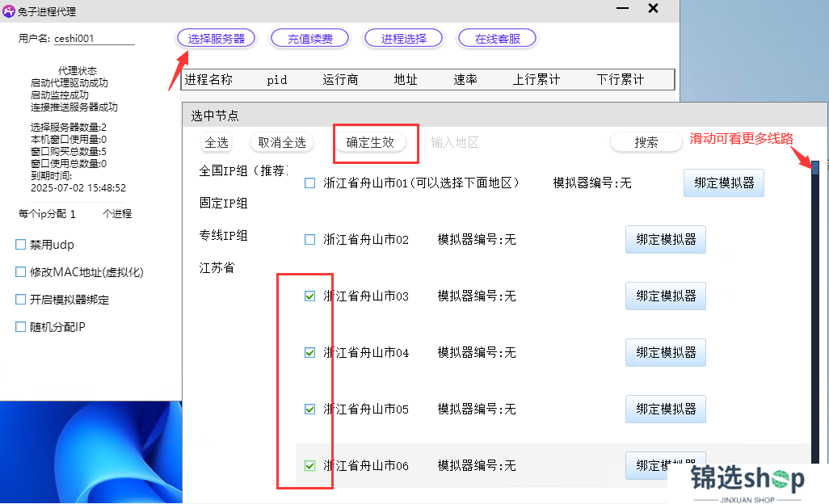Enable 随机分配IP checkbox
Screen dimensions: 829x504
click(x=21, y=327)
